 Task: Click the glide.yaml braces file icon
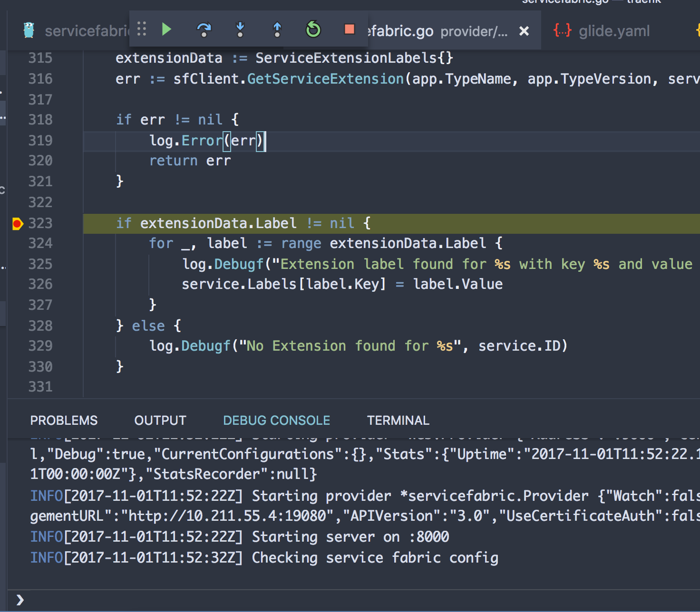562,31
